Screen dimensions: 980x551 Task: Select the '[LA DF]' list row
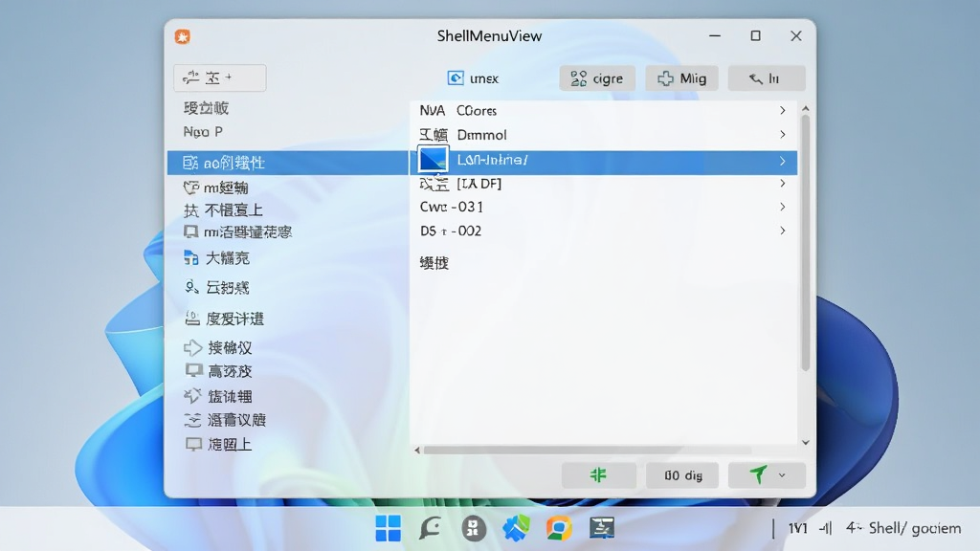coord(603,183)
